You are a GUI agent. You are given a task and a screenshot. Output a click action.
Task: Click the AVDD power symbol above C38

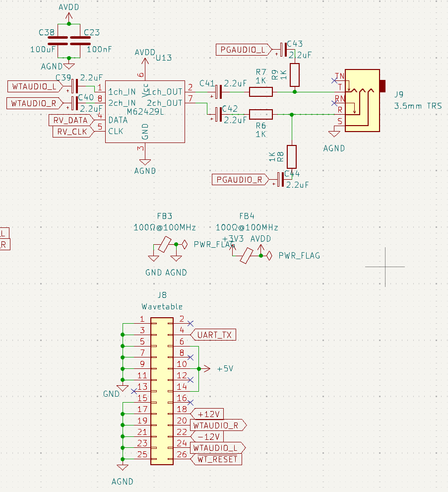click(x=69, y=16)
